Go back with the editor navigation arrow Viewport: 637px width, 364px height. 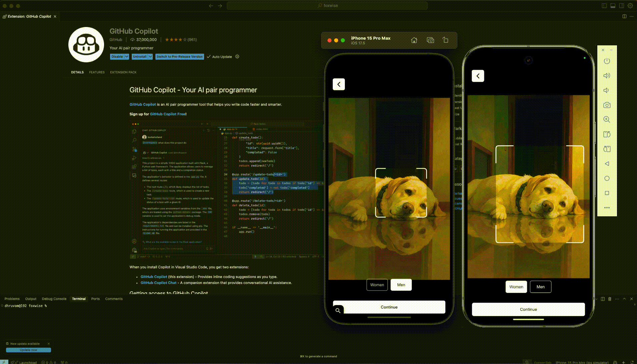coord(211,6)
